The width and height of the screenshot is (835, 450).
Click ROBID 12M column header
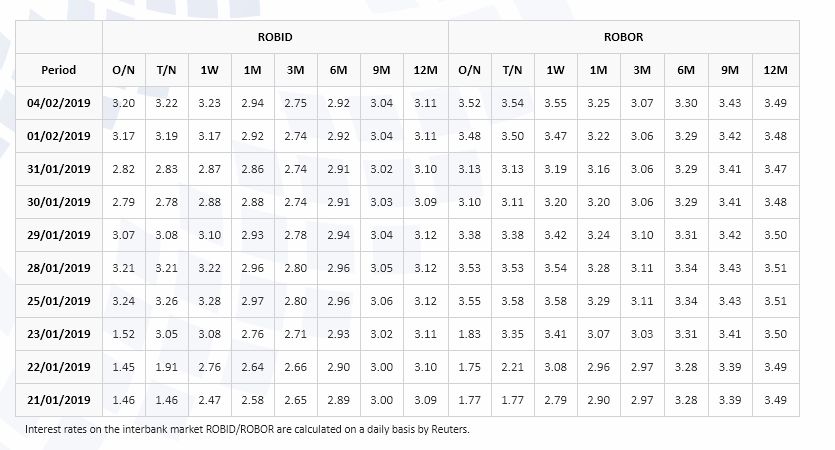click(x=425, y=70)
